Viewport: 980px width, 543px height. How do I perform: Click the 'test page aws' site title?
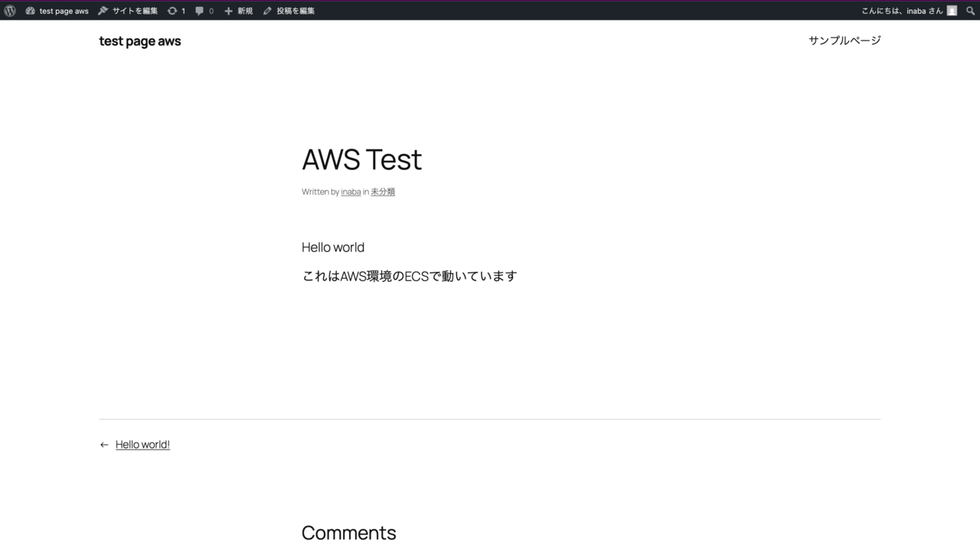tap(140, 41)
